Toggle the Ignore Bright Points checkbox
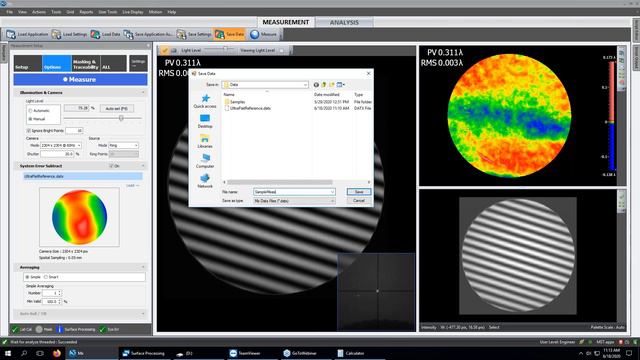The width and height of the screenshot is (640, 360). tap(29, 131)
